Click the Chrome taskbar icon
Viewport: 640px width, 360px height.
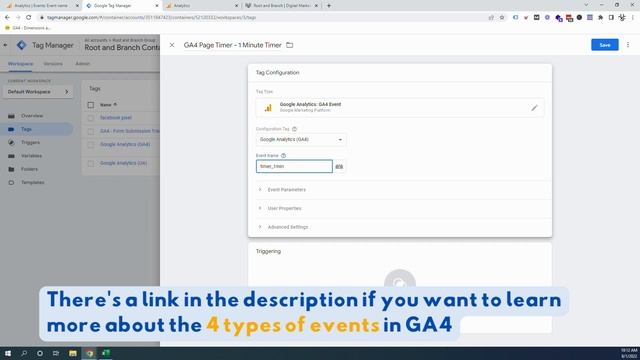click(x=89, y=353)
